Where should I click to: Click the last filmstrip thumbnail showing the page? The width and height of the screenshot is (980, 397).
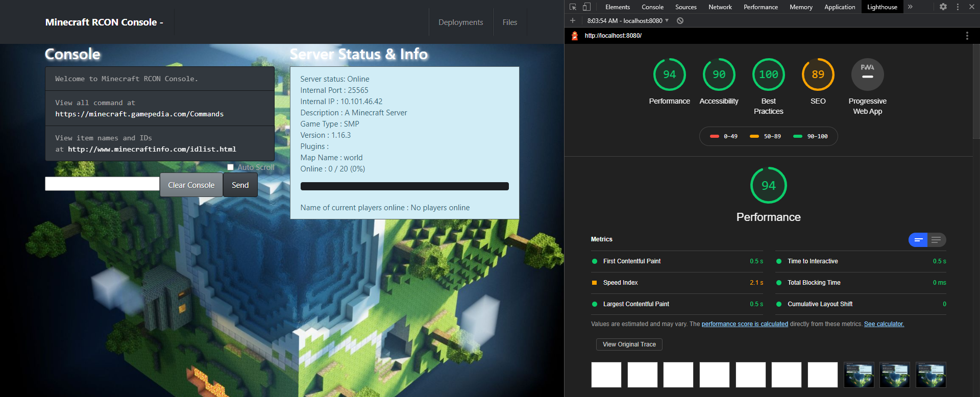tap(930, 375)
